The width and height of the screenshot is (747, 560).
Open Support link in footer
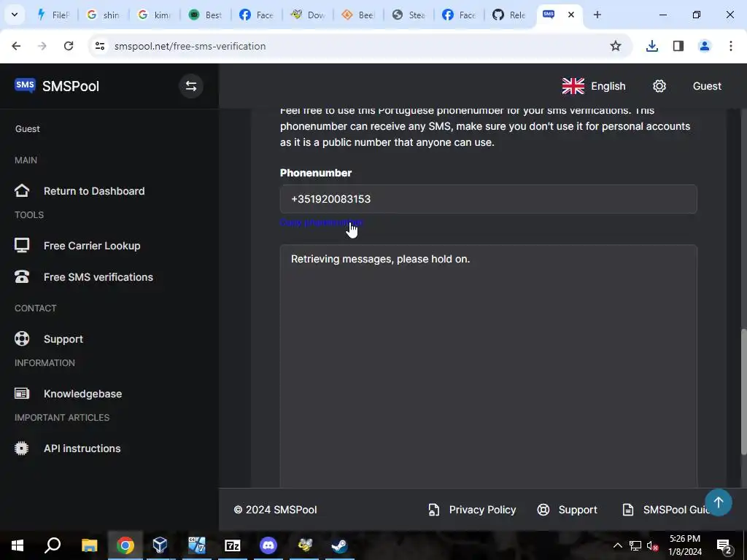pyautogui.click(x=578, y=510)
